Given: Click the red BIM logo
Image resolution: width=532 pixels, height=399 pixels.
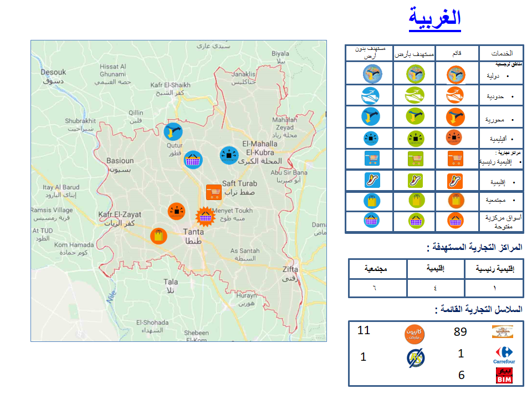Looking at the screenshot, I should coord(504,376).
